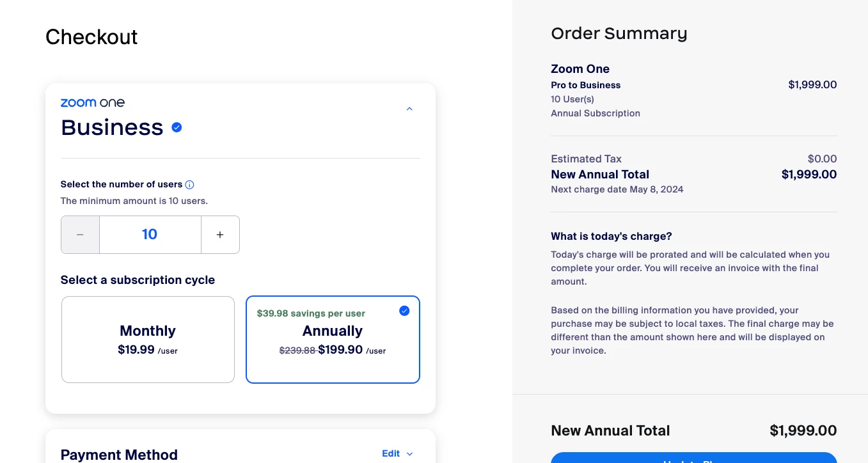Increase user count with plus button

point(220,235)
